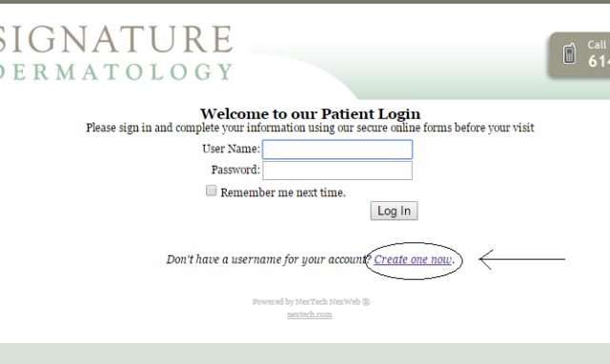Open the Create one now link
Viewport: 610px width, 364px height.
tap(413, 259)
